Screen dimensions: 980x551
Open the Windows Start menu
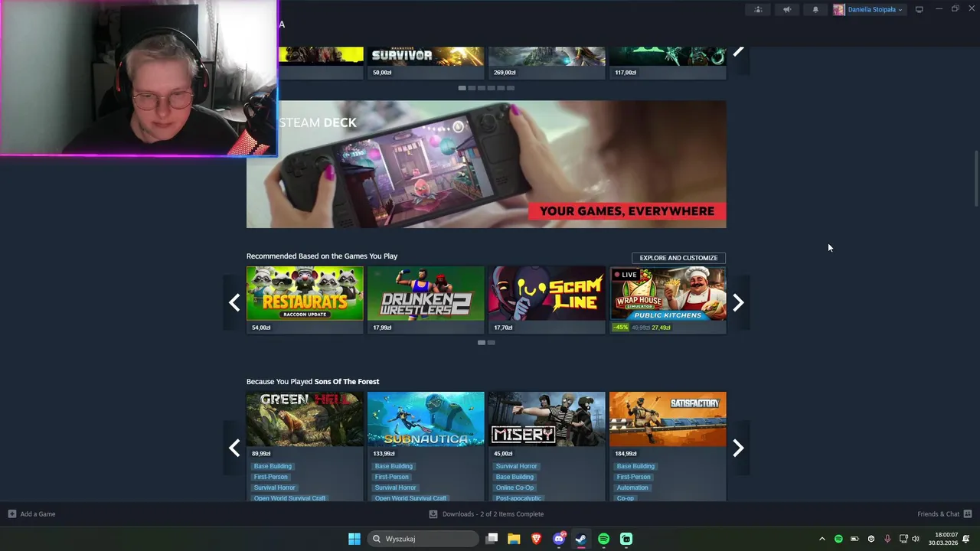coord(354,539)
